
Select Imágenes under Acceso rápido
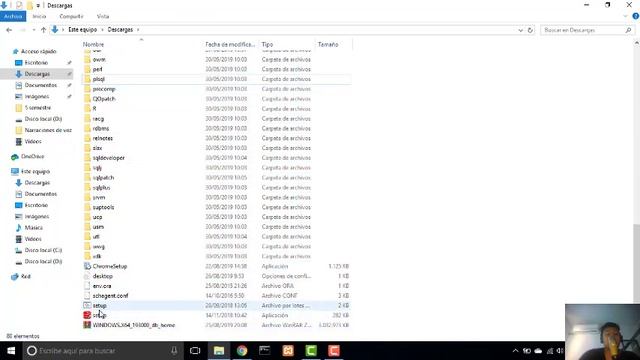(36, 96)
